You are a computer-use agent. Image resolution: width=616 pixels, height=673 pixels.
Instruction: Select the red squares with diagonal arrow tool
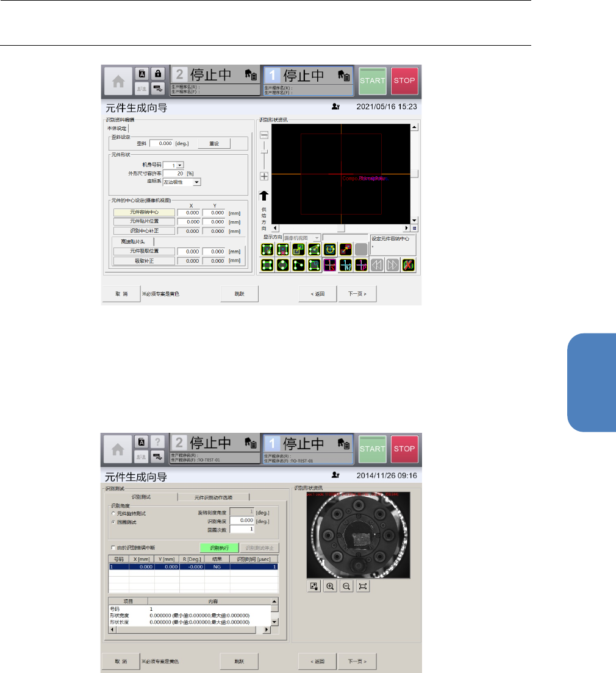(345, 249)
